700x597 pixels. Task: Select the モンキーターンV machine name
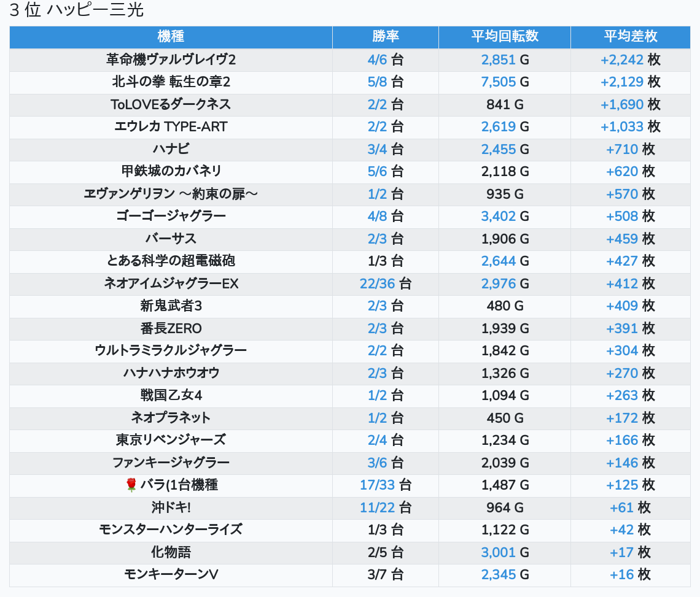171,574
